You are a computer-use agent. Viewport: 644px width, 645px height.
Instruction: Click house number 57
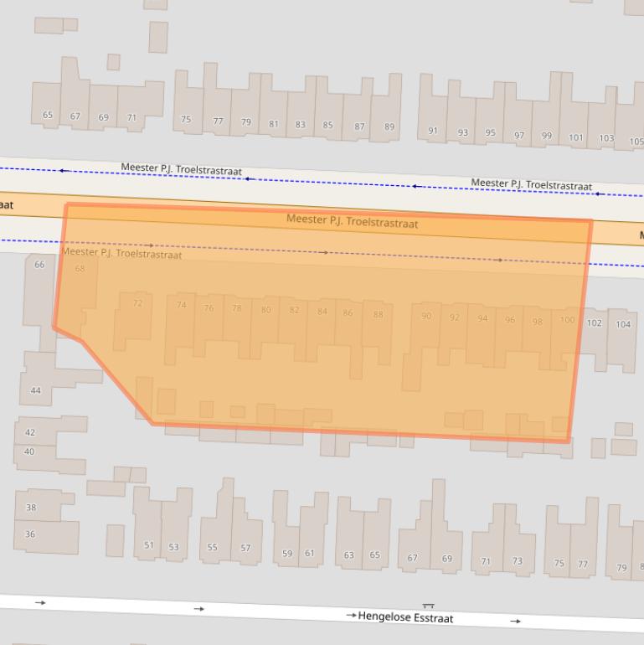245,549
